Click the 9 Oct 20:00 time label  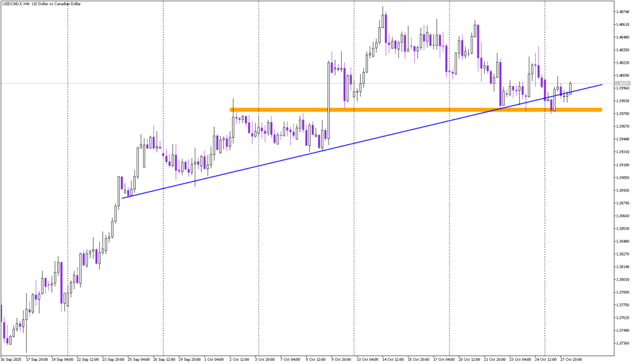point(342,359)
